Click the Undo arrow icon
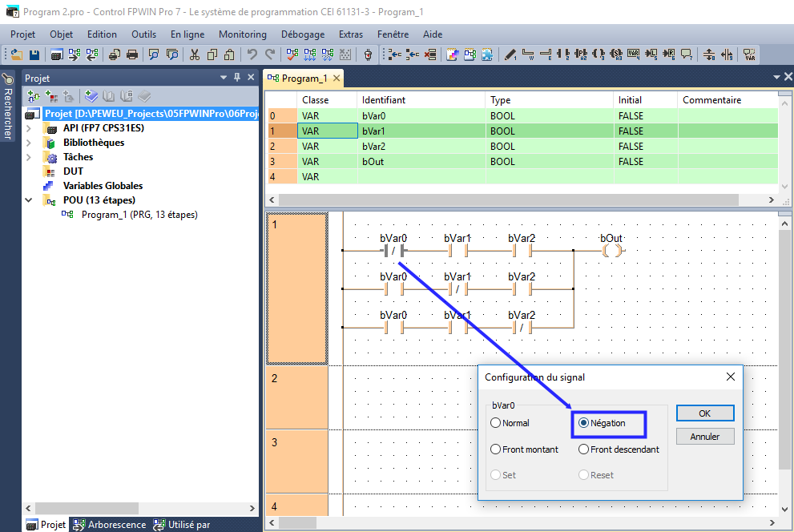 click(x=252, y=54)
